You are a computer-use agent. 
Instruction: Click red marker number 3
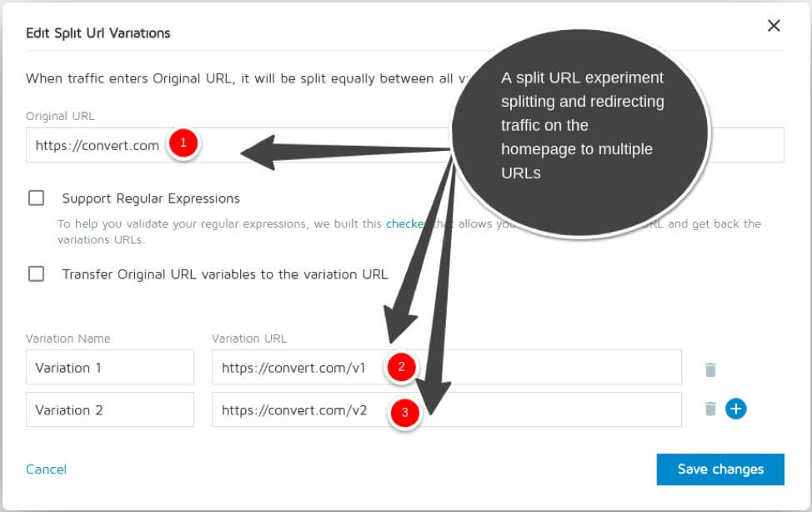tap(405, 412)
